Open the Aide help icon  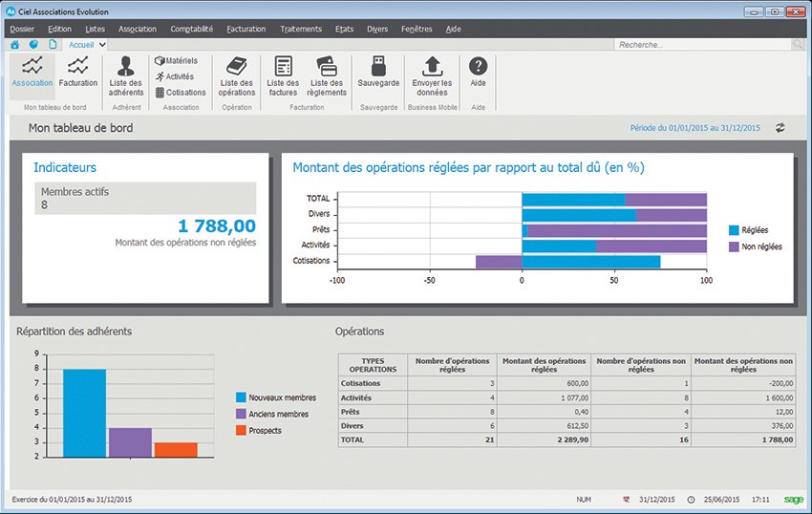pos(479,71)
